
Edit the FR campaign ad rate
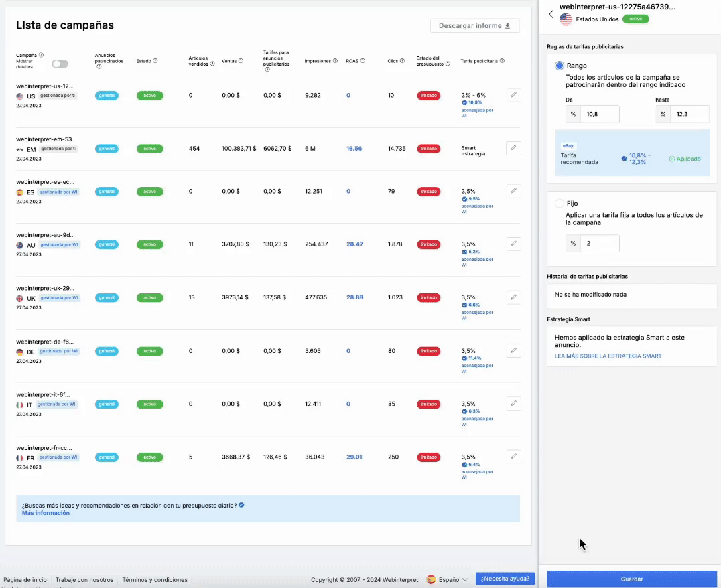[513, 457]
